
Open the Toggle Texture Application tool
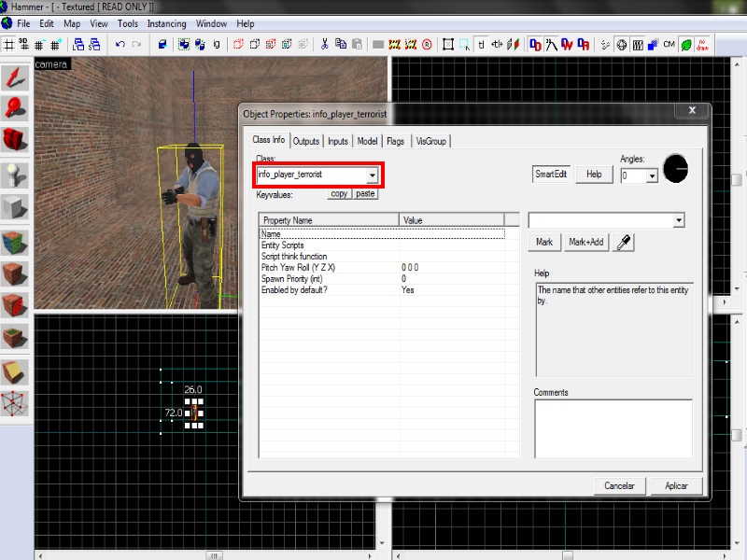tap(15, 243)
